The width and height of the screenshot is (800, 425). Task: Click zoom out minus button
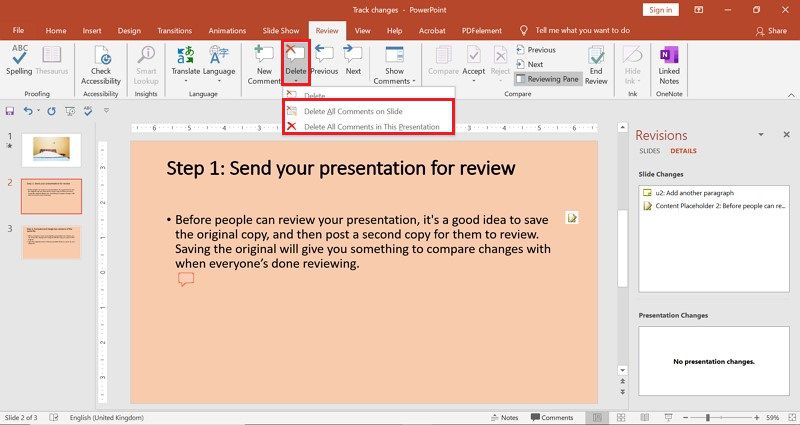687,417
